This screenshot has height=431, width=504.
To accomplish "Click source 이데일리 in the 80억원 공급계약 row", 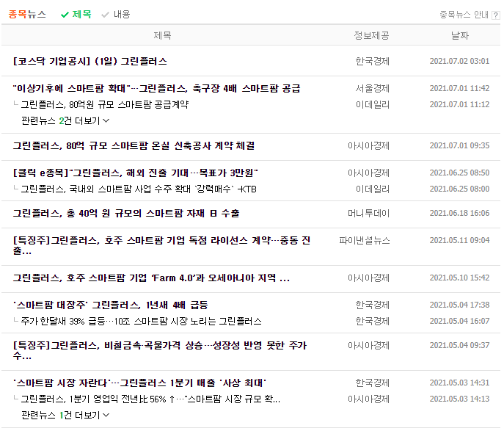I will coord(372,104).
